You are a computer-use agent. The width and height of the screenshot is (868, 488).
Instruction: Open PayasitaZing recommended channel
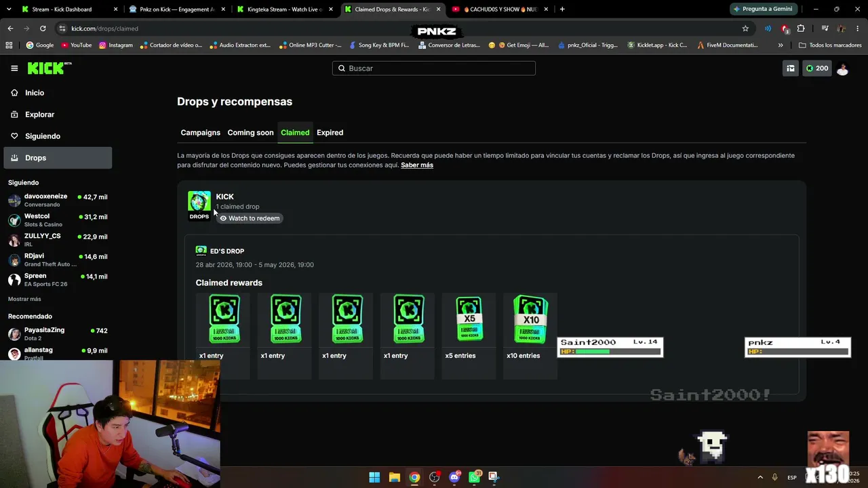tap(58, 334)
